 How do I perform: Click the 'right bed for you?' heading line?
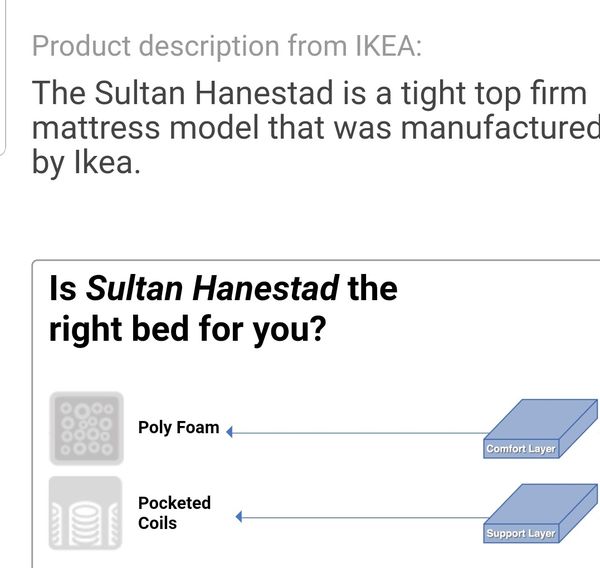(x=188, y=329)
